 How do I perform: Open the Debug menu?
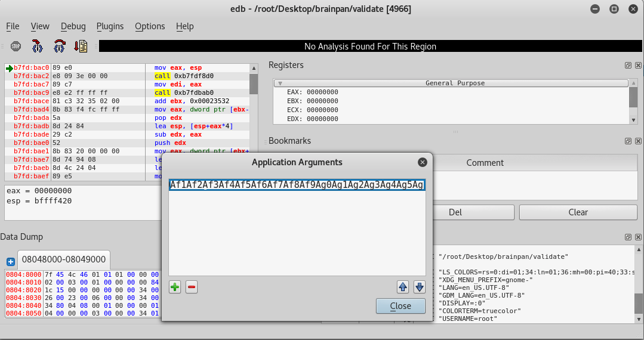click(73, 26)
